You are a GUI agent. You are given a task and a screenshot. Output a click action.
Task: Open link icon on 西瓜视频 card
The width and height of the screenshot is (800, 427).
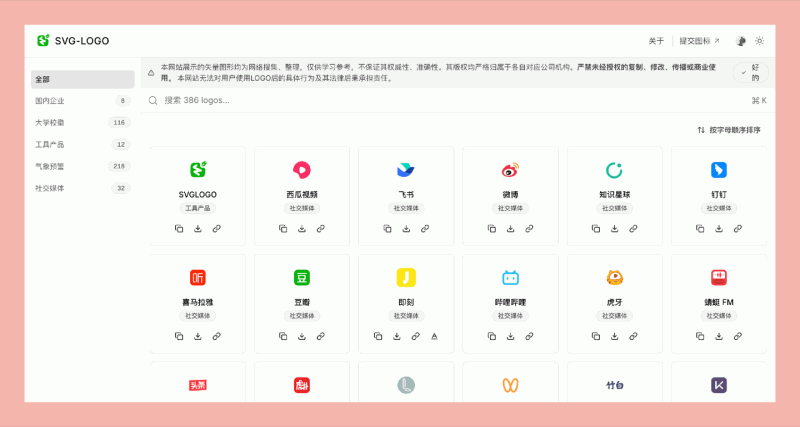click(321, 229)
